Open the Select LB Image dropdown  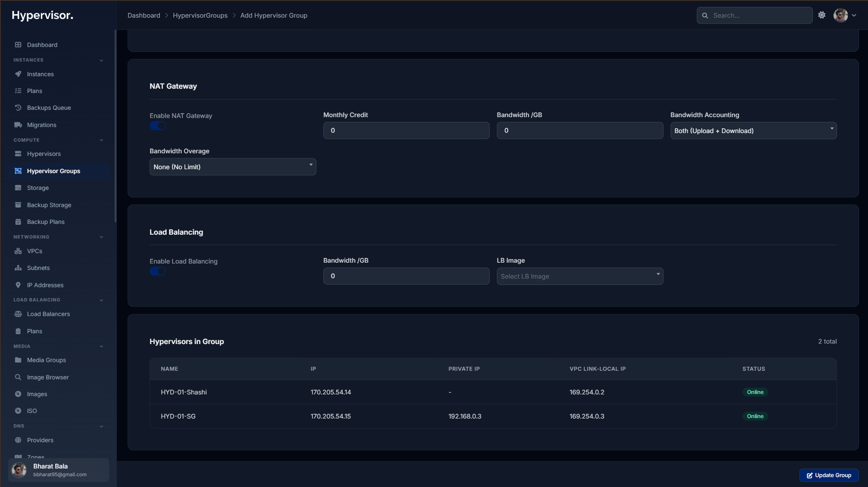580,276
